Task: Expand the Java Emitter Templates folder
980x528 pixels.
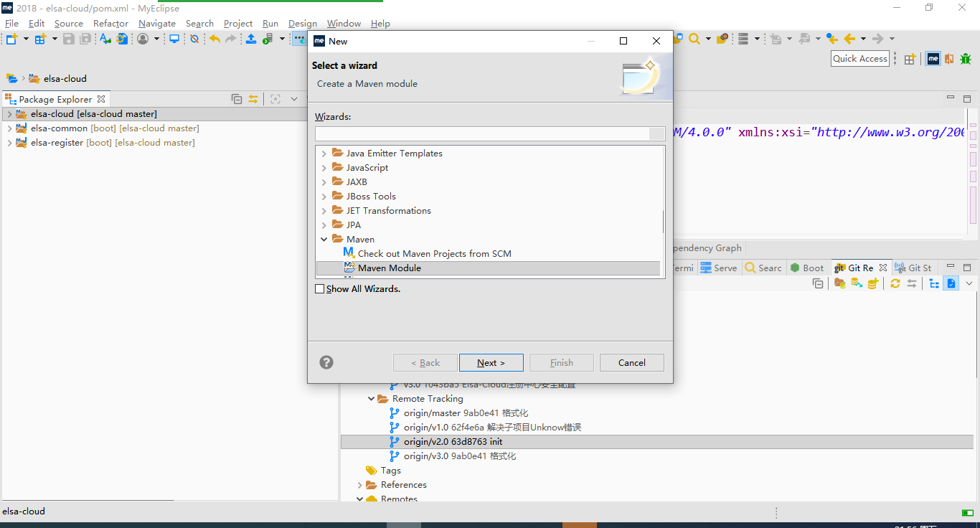Action: click(324, 154)
